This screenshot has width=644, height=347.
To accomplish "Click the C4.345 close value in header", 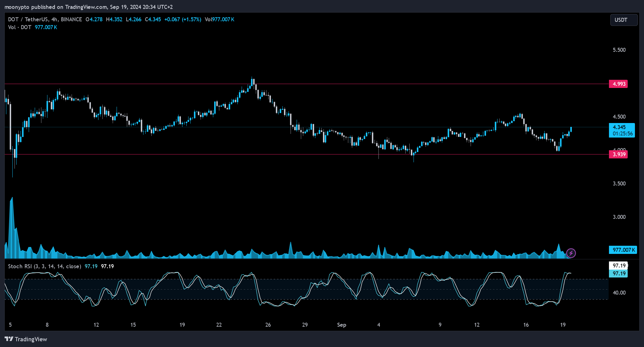I will (x=153, y=19).
